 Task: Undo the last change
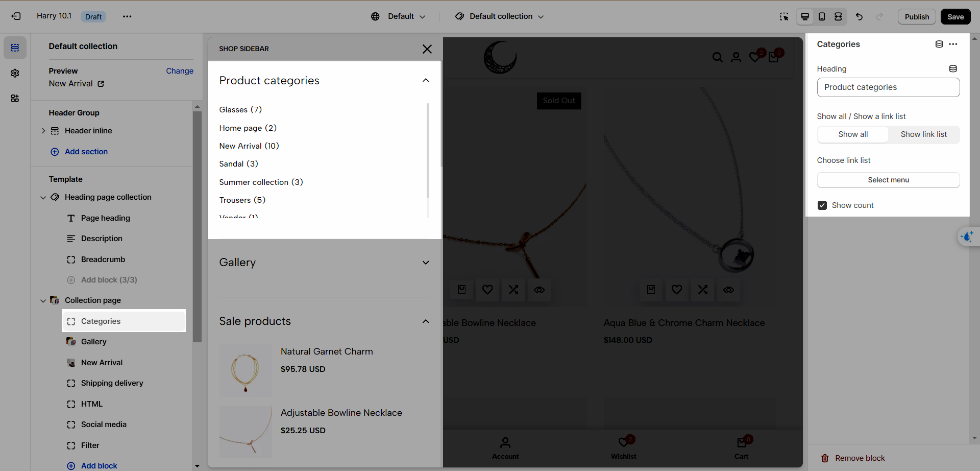point(859,16)
